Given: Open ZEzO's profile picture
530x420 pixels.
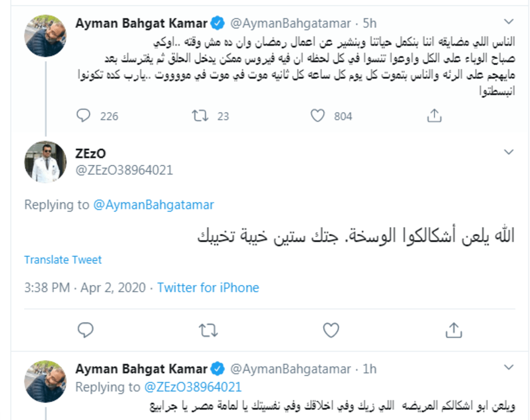Looking at the screenshot, I should tap(45, 163).
